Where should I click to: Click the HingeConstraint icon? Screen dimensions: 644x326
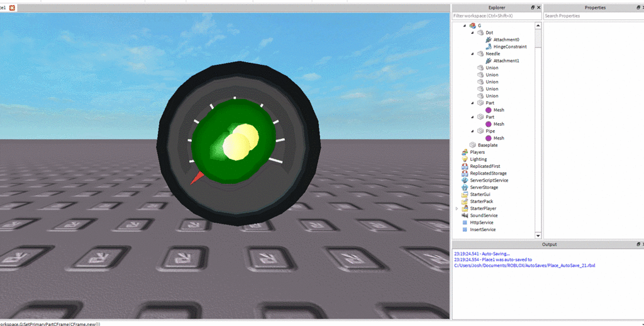click(x=488, y=46)
